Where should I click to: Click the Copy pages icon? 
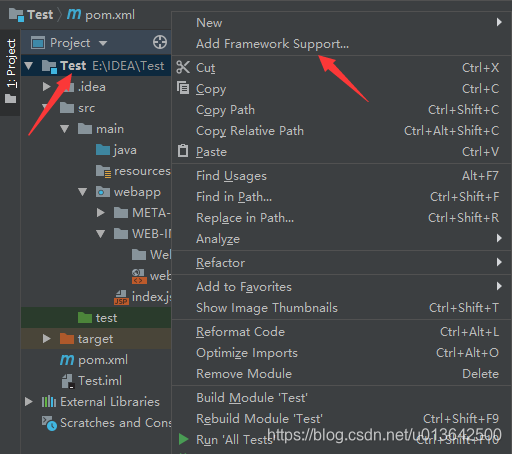click(x=183, y=88)
